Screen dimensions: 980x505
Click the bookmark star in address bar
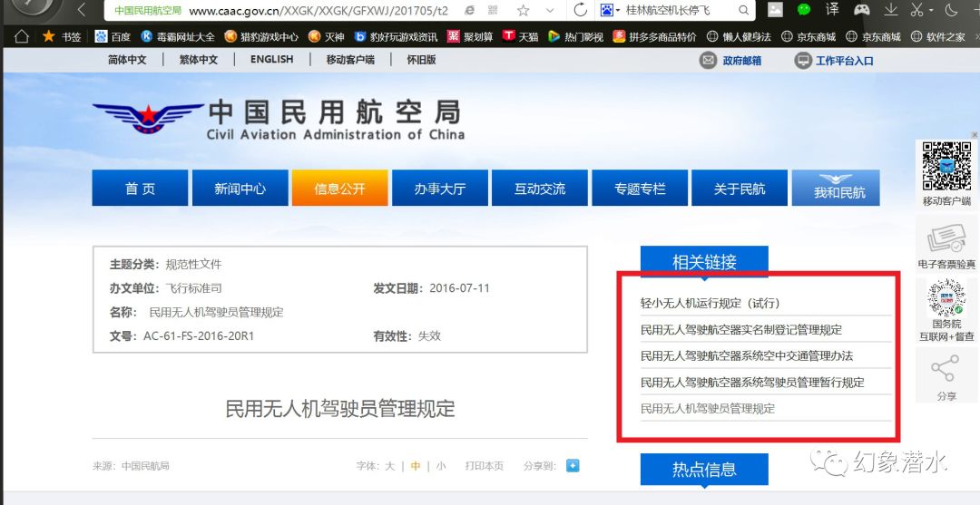pos(524,10)
